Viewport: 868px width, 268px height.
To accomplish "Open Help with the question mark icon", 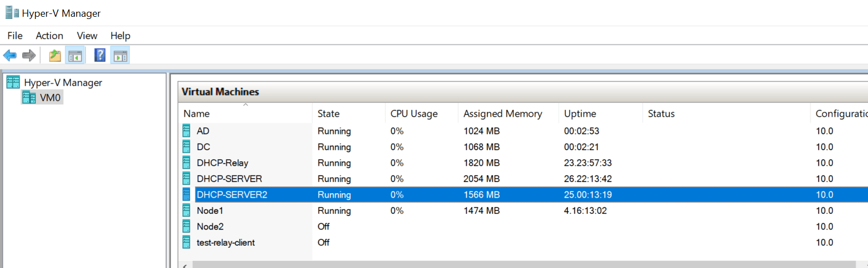I will coord(100,55).
